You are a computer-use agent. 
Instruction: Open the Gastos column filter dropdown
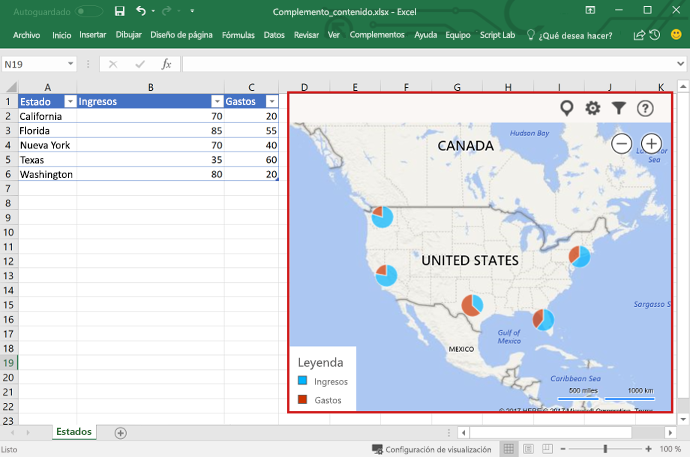(272, 102)
